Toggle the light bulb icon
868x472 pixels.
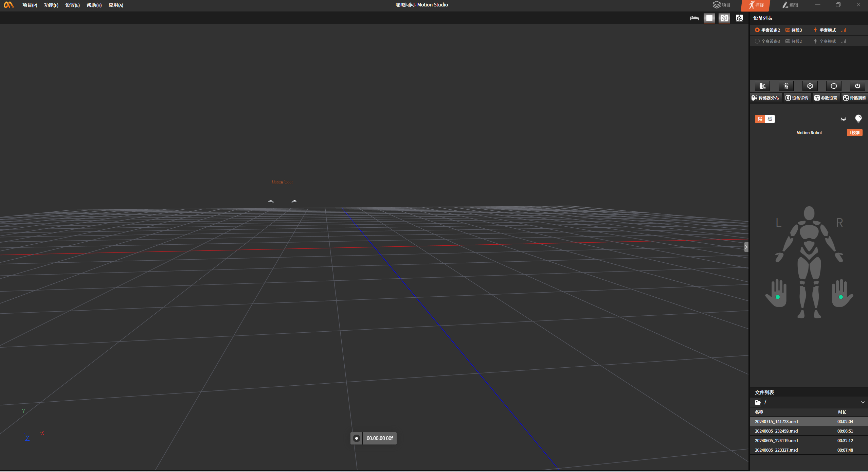click(x=858, y=119)
